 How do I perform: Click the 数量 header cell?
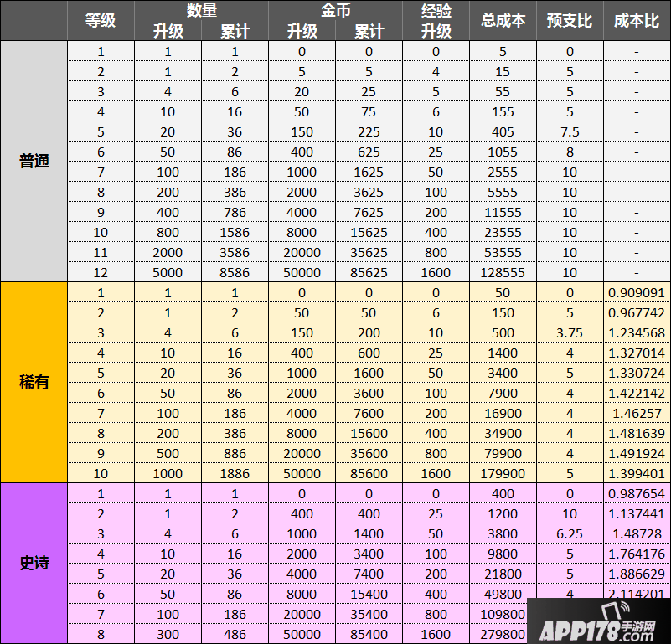pyautogui.click(x=201, y=10)
